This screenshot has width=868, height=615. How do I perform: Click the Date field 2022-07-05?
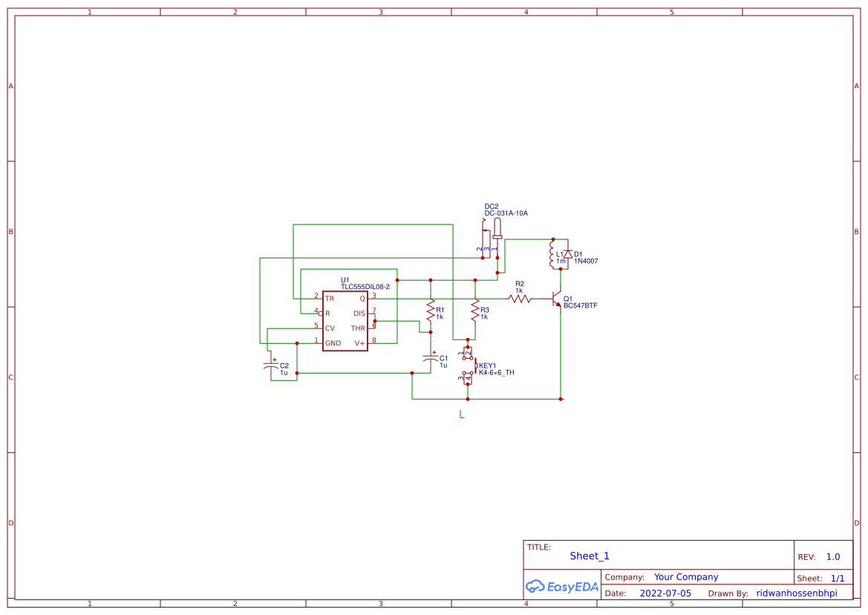(x=665, y=593)
